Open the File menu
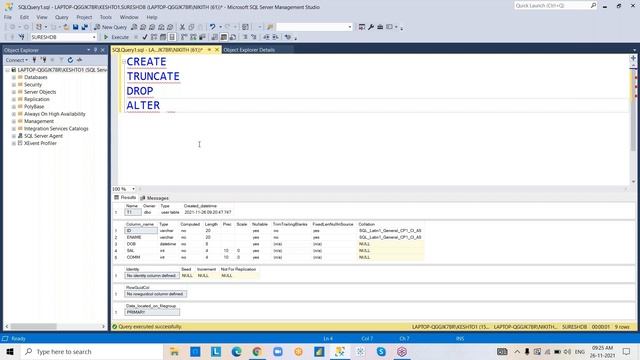 coord(8,17)
